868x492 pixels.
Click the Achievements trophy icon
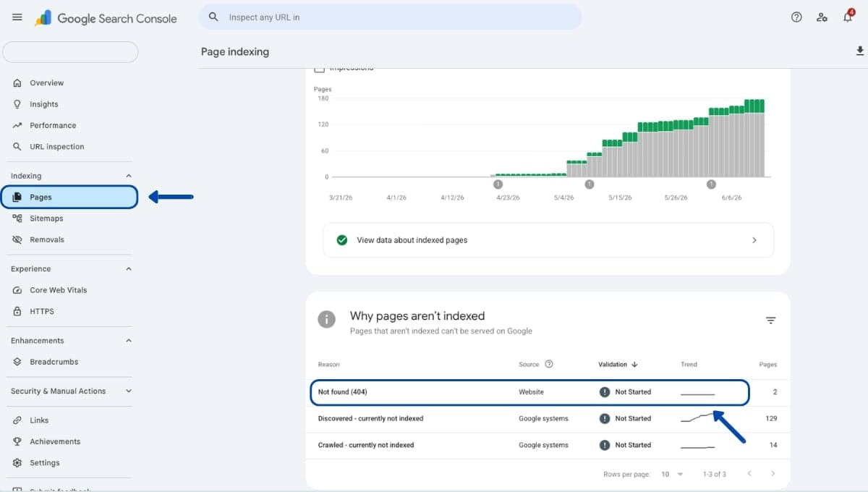[x=17, y=441]
